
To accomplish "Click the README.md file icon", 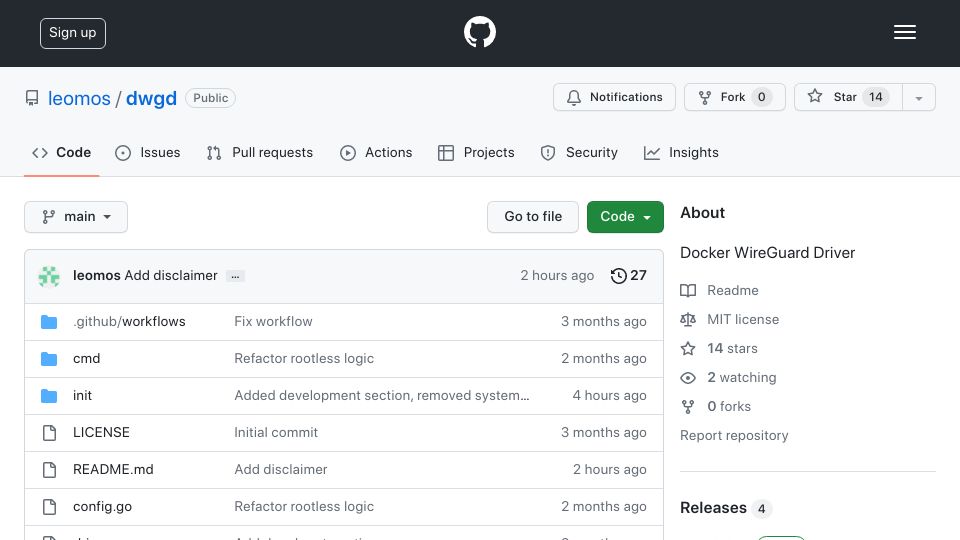I will coord(50,470).
